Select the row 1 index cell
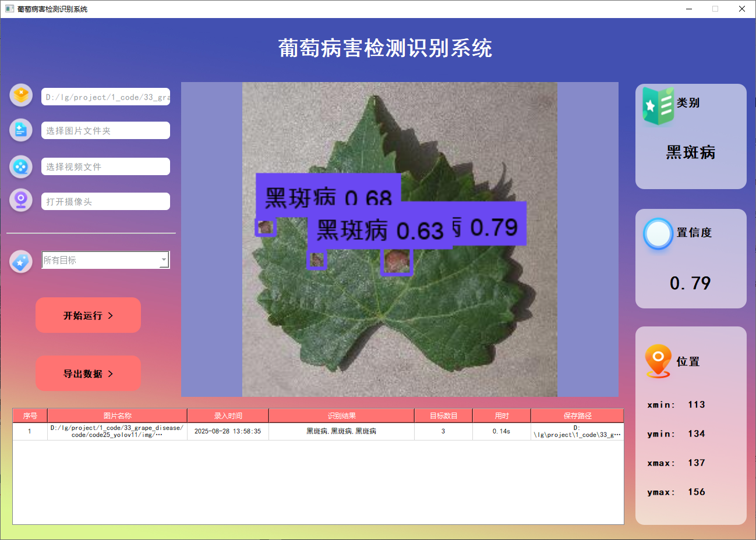 [x=30, y=431]
